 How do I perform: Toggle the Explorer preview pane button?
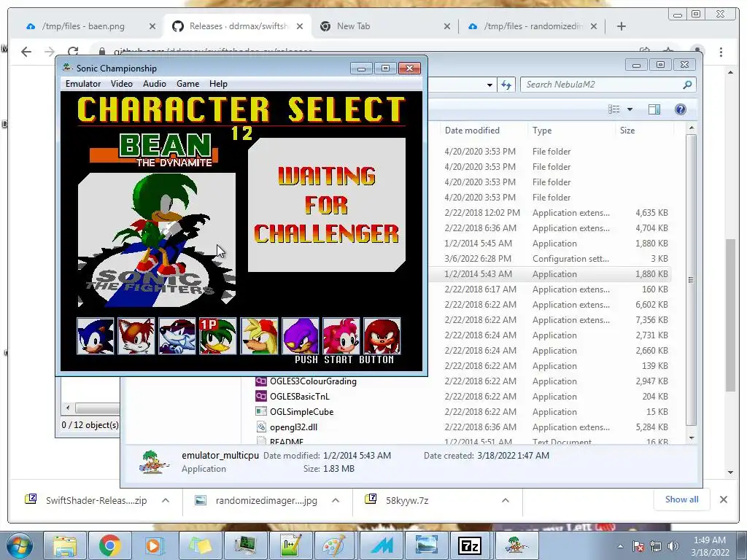(654, 109)
